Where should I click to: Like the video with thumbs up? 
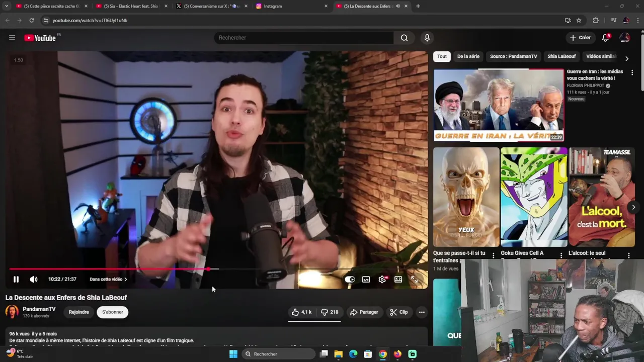[x=301, y=312]
